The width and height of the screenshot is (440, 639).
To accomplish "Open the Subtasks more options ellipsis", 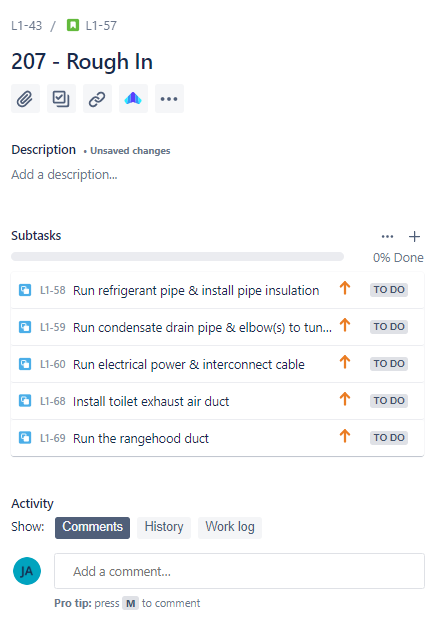I will pyautogui.click(x=387, y=236).
